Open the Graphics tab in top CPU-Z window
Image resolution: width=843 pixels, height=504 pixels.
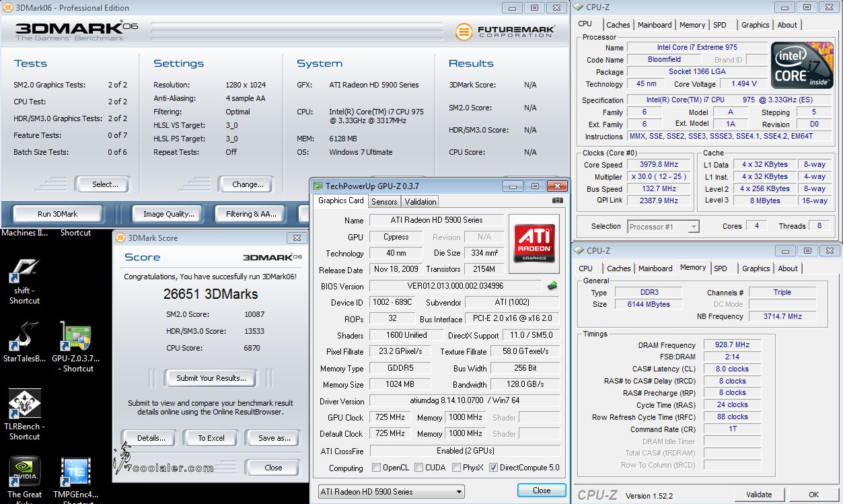click(x=755, y=25)
